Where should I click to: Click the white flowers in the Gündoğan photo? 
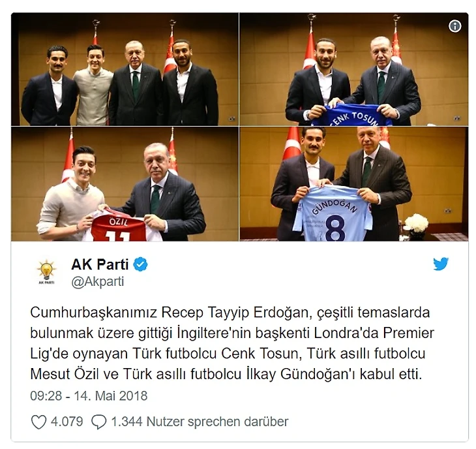(417, 223)
